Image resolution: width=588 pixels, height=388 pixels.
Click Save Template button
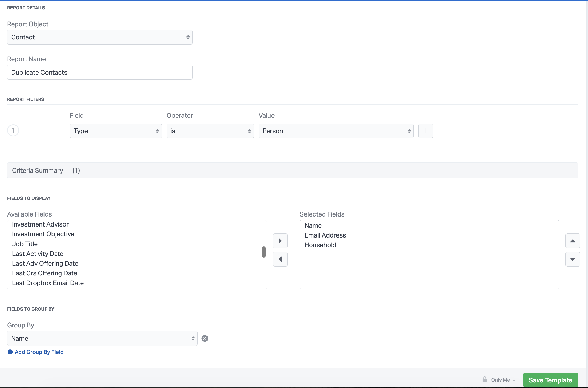click(550, 380)
